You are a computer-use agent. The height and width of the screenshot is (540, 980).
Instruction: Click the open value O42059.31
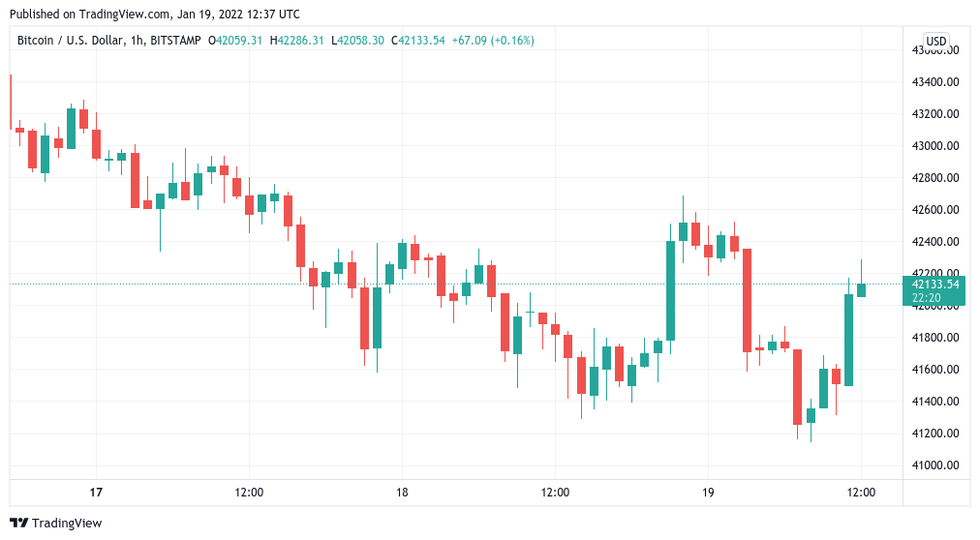pos(235,41)
